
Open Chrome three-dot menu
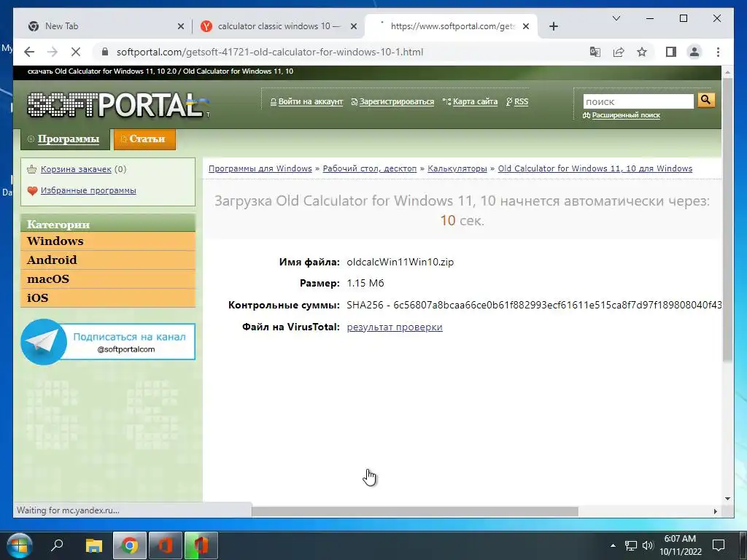(x=718, y=52)
